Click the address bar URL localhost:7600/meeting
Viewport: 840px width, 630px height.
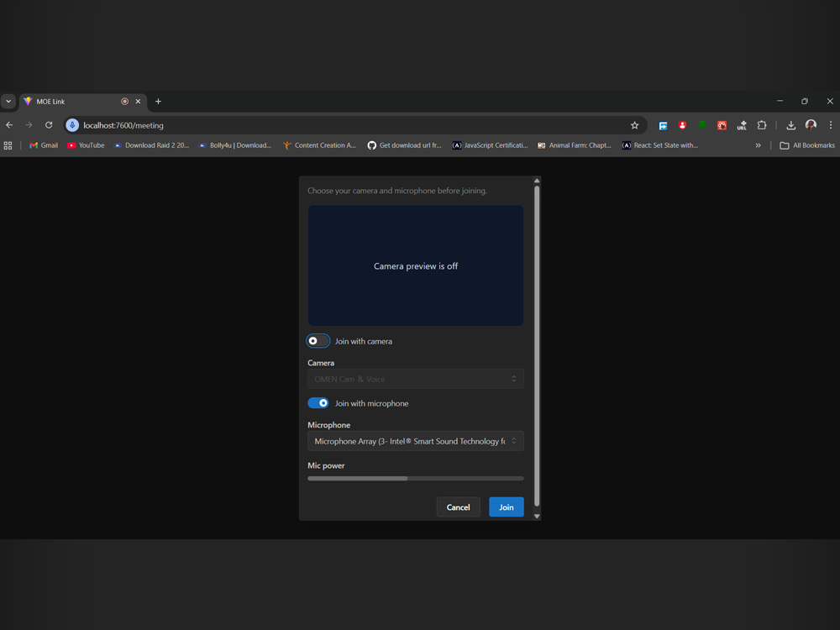coord(123,125)
